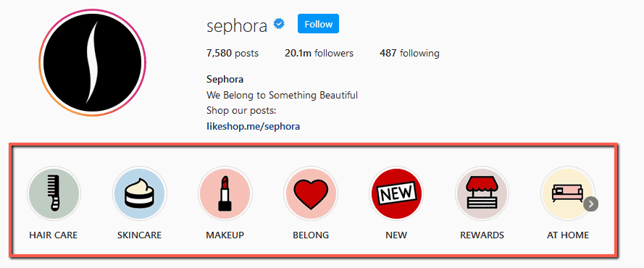Open the Sephora profile picture story
The height and width of the screenshot is (268, 644).
tap(93, 63)
